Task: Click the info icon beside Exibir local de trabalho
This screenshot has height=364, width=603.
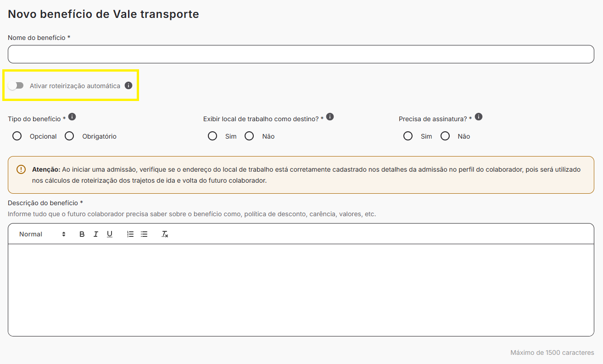Action: coord(329,117)
